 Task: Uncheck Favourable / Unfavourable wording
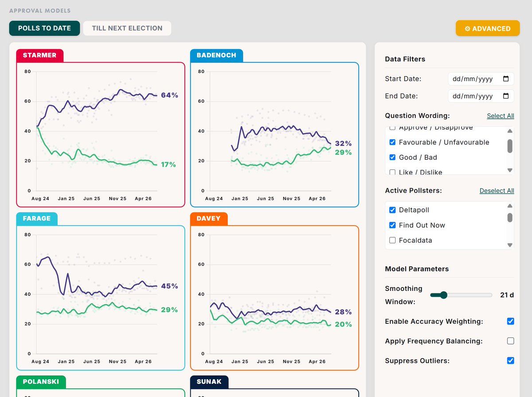click(x=392, y=142)
